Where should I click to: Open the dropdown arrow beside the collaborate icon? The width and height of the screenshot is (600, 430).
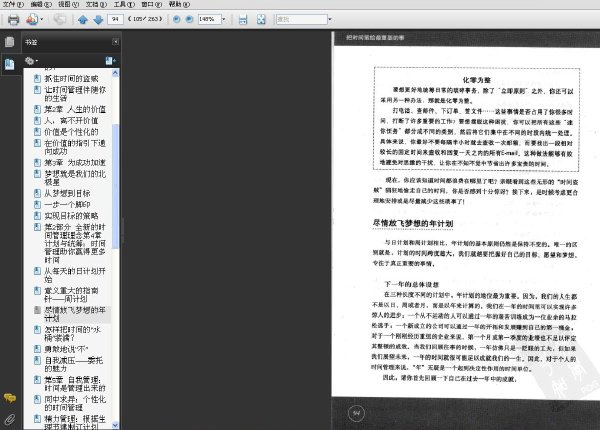[42, 19]
